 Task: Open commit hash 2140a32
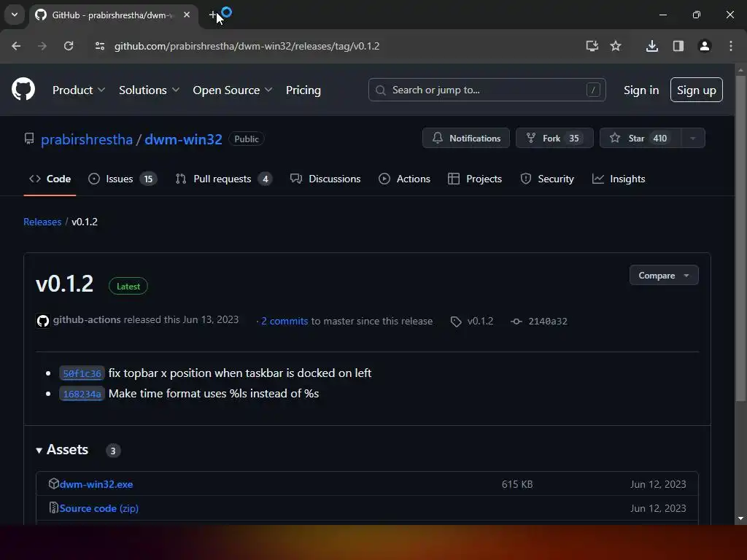[539, 321]
